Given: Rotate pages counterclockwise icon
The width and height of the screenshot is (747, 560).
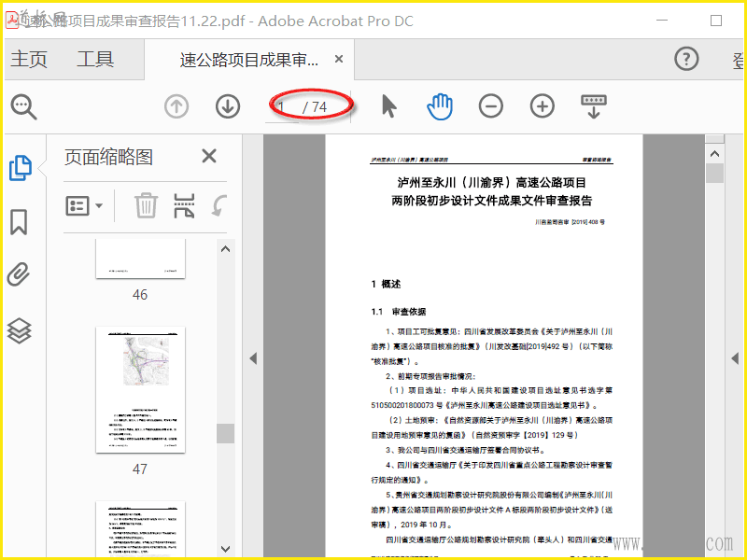Looking at the screenshot, I should coord(219,205).
